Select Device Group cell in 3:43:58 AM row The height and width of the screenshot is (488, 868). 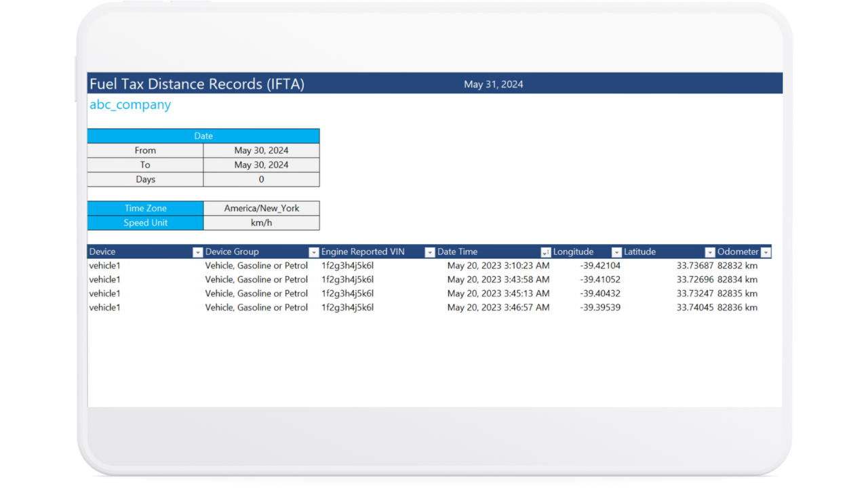(257, 280)
